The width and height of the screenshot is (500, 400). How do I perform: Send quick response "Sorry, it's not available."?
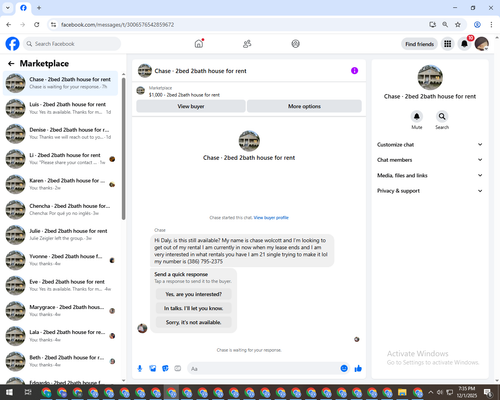(x=194, y=322)
